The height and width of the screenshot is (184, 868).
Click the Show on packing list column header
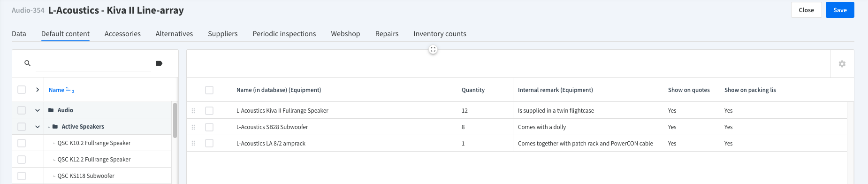[x=750, y=90]
